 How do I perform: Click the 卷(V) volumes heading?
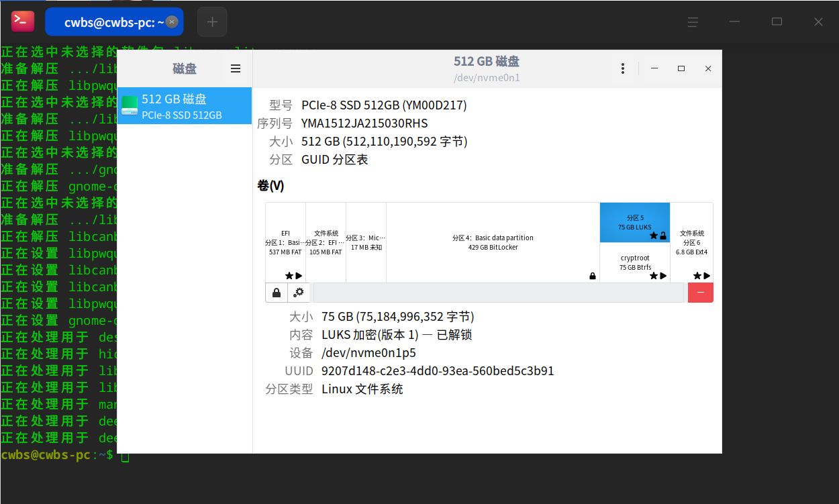coord(270,186)
